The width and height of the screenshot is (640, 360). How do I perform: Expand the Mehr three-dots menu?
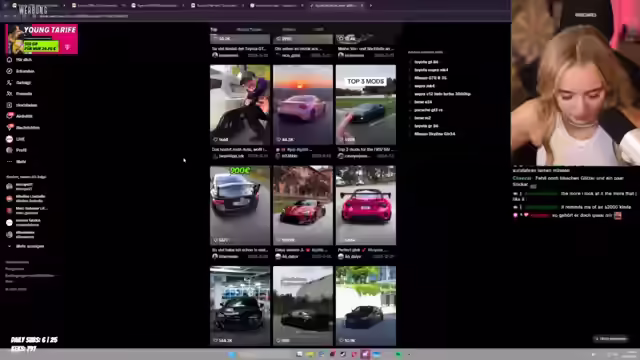9,161
